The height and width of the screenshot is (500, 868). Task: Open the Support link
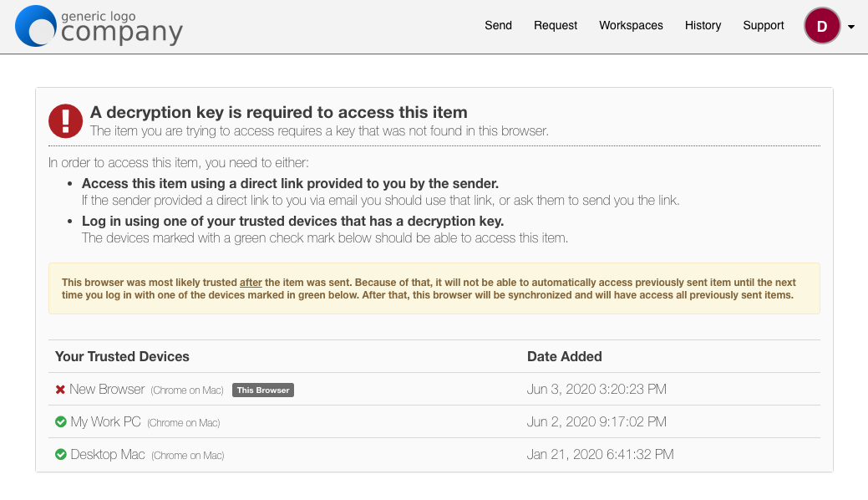click(x=764, y=25)
